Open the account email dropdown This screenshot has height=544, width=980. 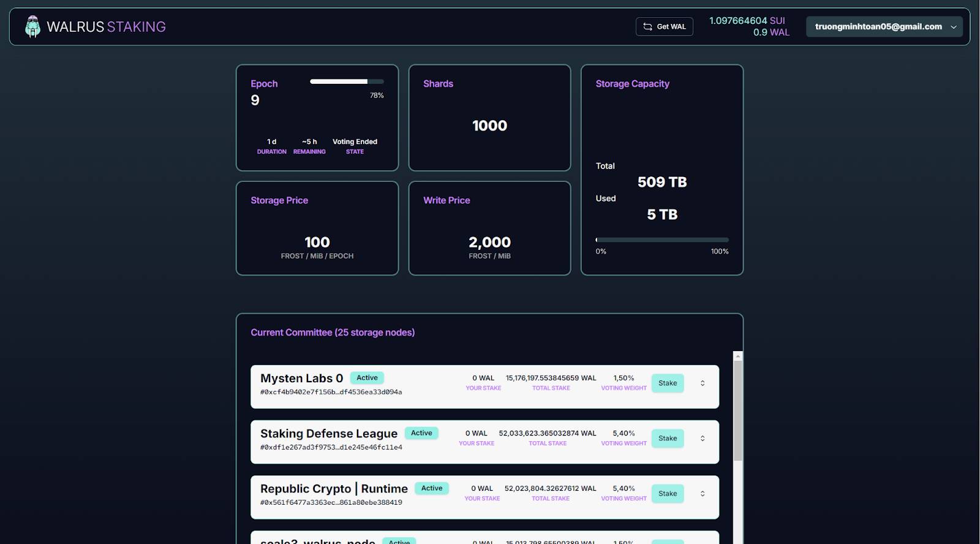(x=884, y=26)
